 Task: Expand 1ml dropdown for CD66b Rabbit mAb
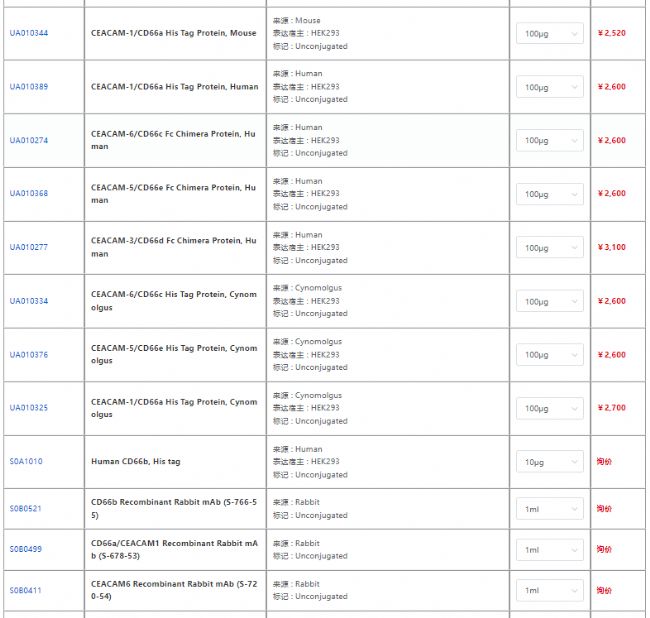pyautogui.click(x=549, y=509)
